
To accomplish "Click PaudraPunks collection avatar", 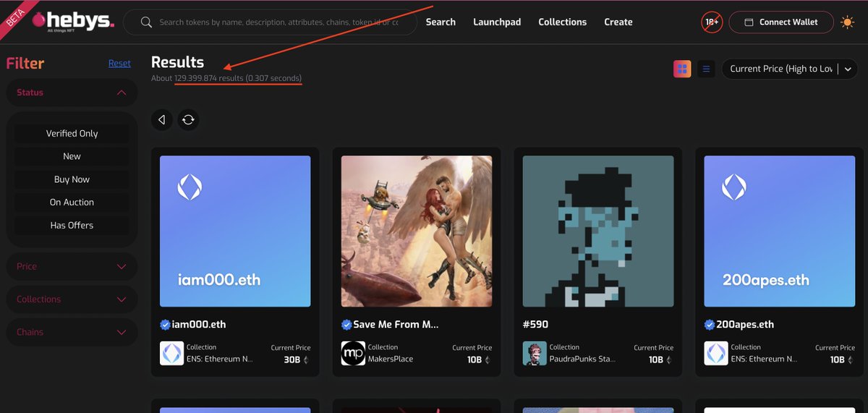I will click(535, 353).
